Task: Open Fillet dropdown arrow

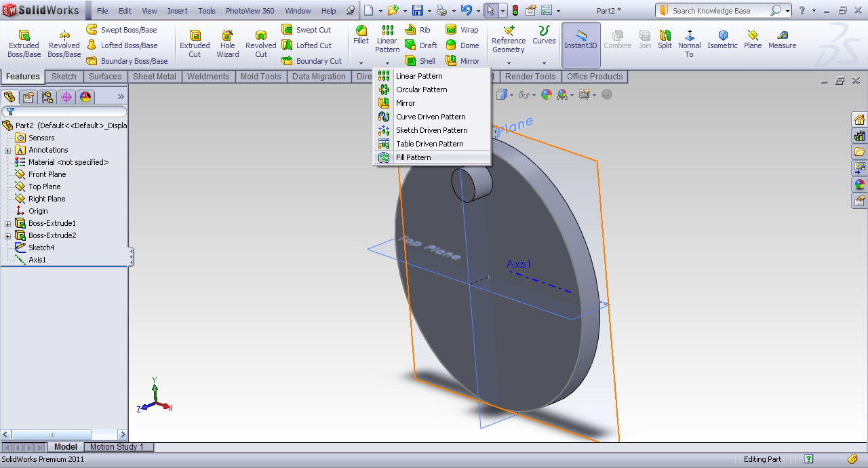Action: [361, 63]
